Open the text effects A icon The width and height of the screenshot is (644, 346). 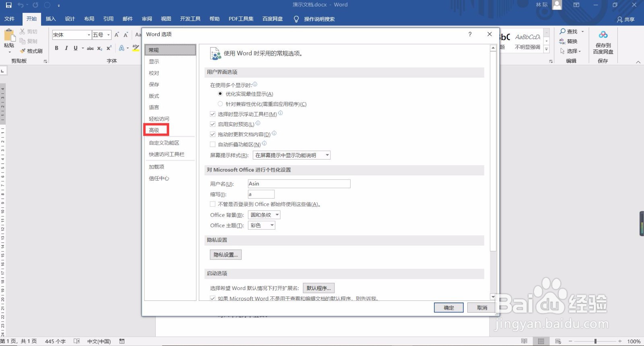(122, 48)
